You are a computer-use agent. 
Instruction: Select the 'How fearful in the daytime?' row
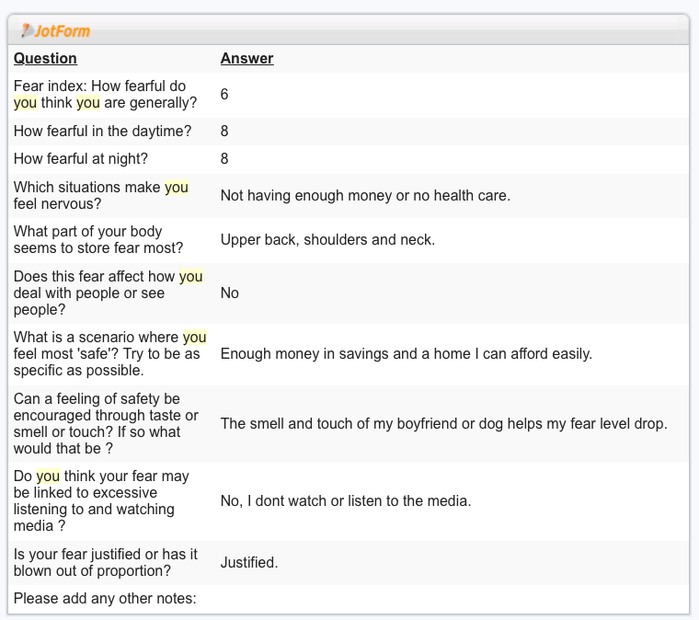349,131
